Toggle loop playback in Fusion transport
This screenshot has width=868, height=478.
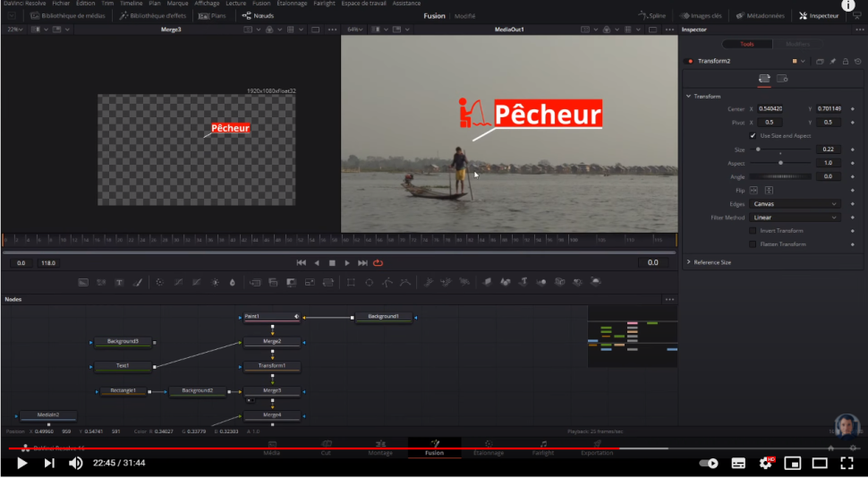pos(379,263)
